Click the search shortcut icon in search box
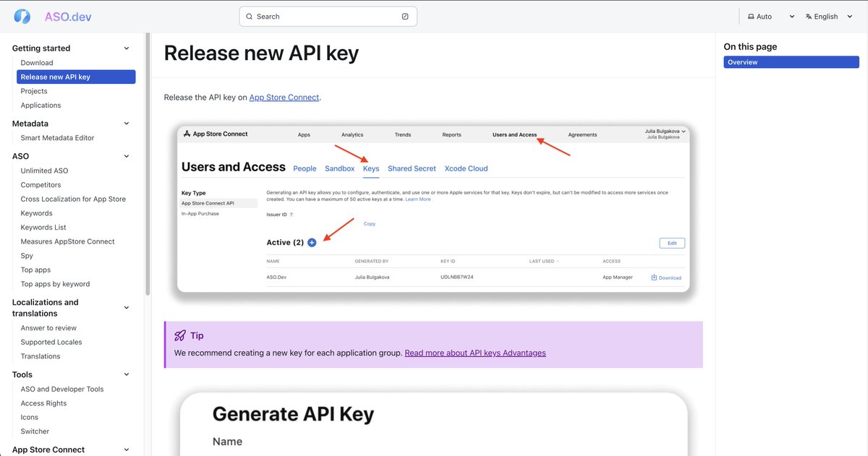 tap(405, 16)
